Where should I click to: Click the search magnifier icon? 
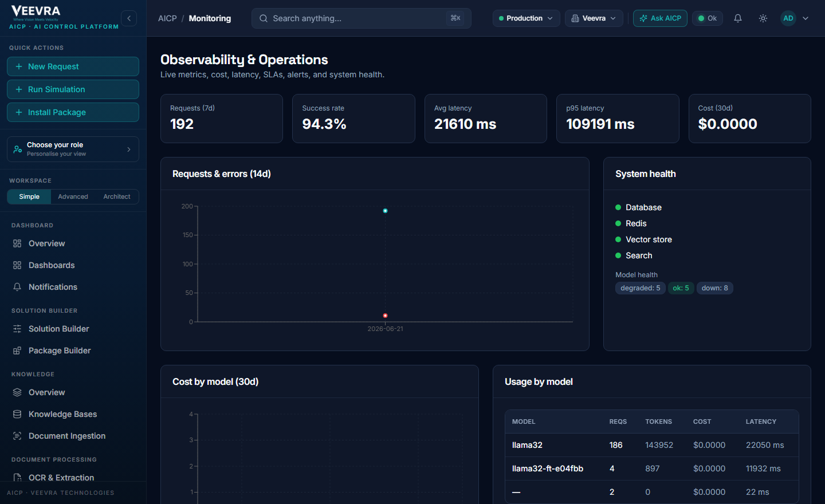click(x=264, y=18)
